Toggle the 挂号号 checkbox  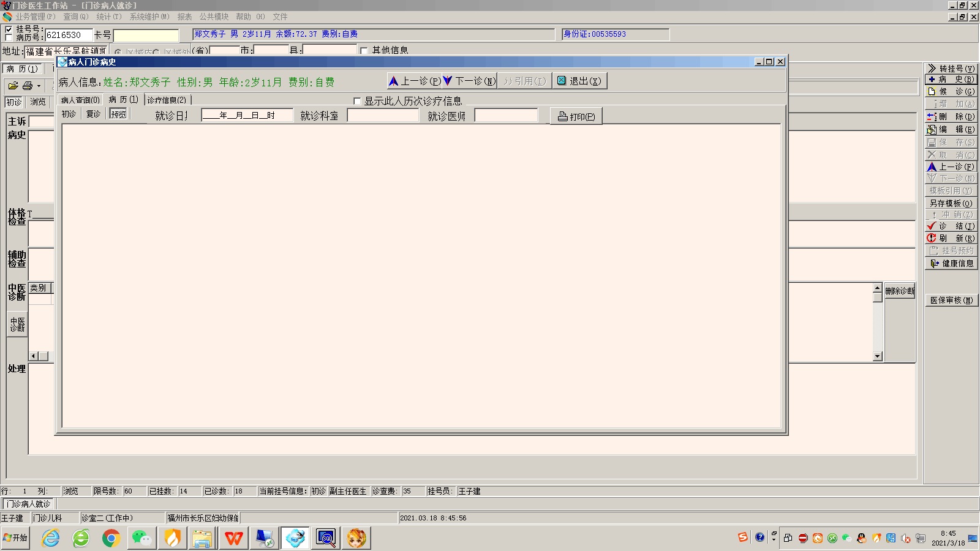(9, 29)
